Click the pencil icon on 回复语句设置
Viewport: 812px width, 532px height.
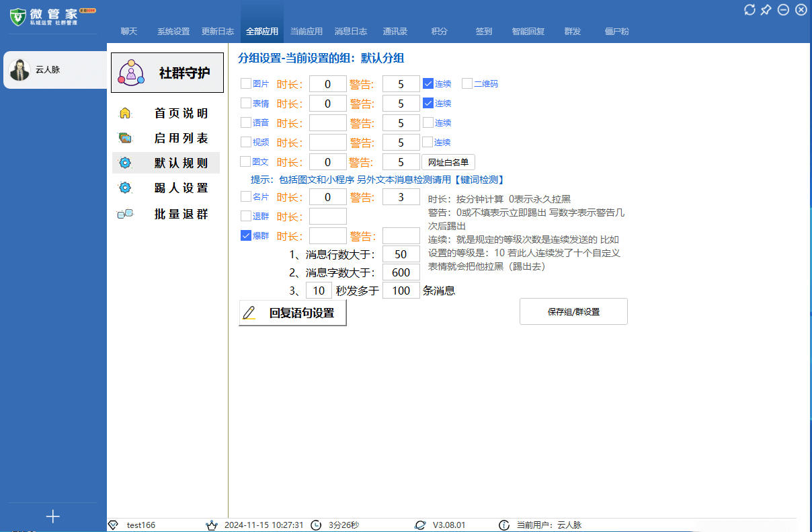[x=249, y=313]
